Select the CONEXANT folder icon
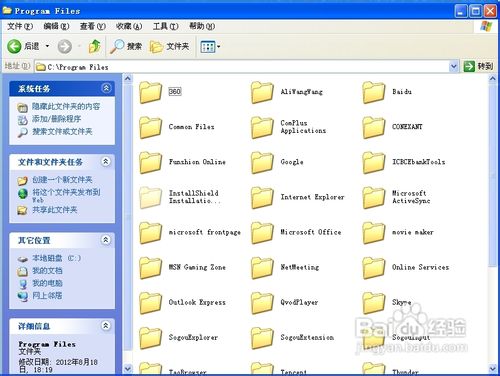The image size is (500, 376). [x=374, y=127]
